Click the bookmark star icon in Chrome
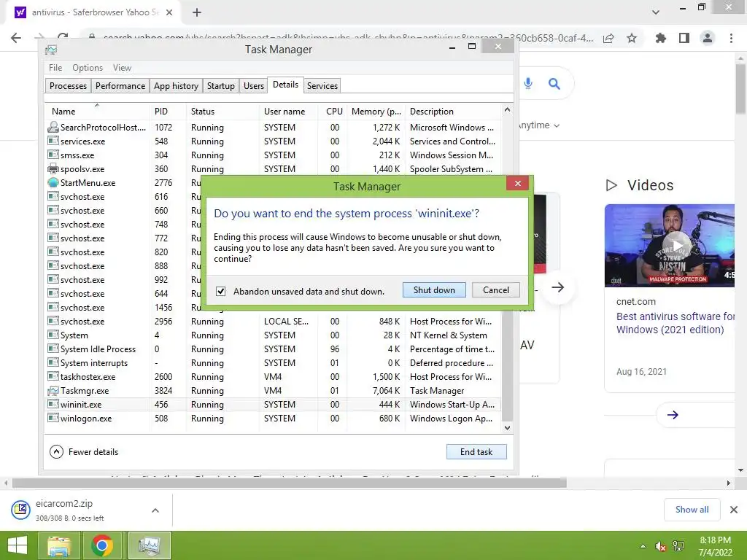This screenshot has height=560, width=747. tap(632, 38)
